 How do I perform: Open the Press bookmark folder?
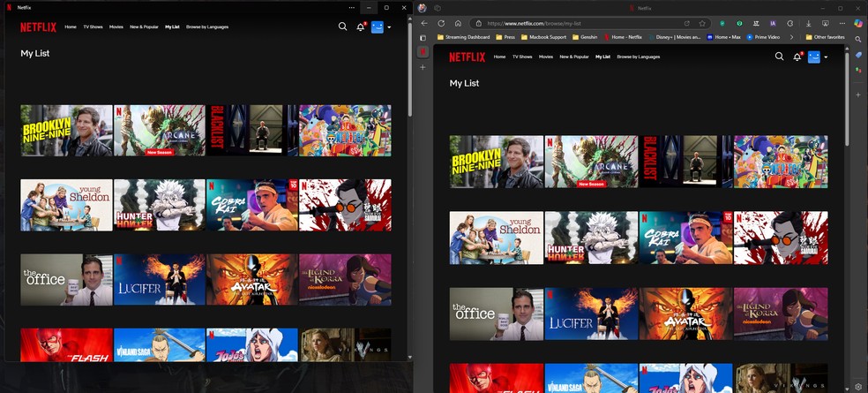pyautogui.click(x=505, y=37)
